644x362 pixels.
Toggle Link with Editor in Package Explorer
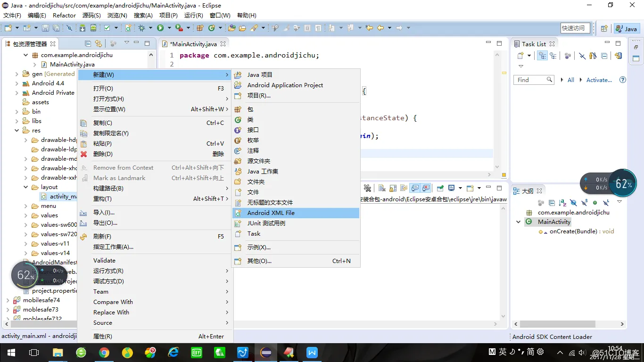click(98, 43)
